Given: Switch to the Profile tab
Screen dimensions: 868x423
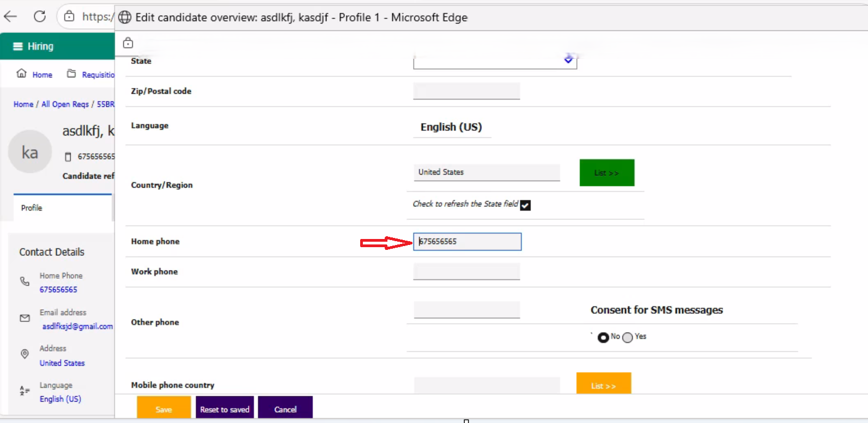Looking at the screenshot, I should (32, 208).
